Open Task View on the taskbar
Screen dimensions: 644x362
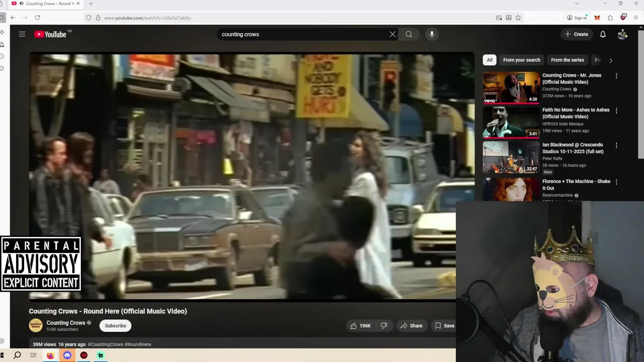[33, 355]
